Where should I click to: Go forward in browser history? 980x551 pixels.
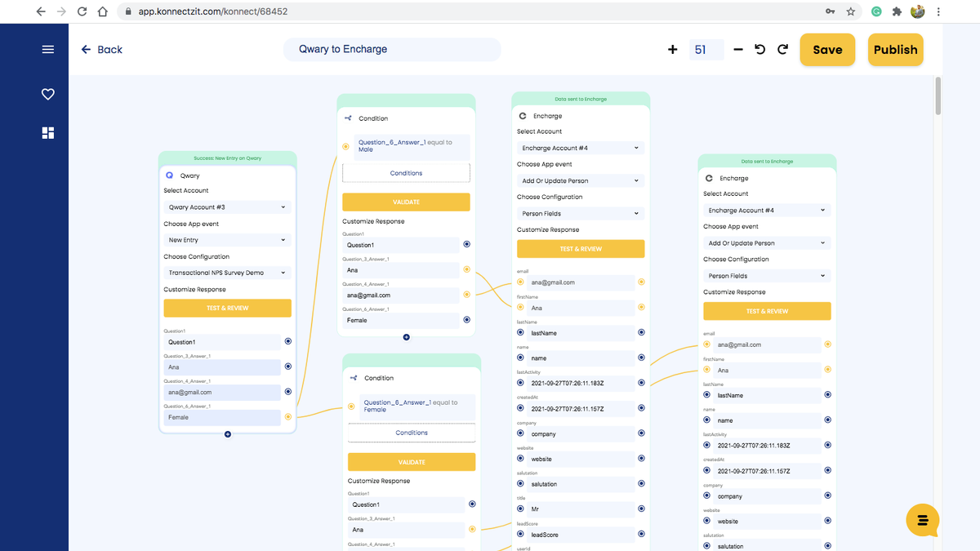point(62,11)
